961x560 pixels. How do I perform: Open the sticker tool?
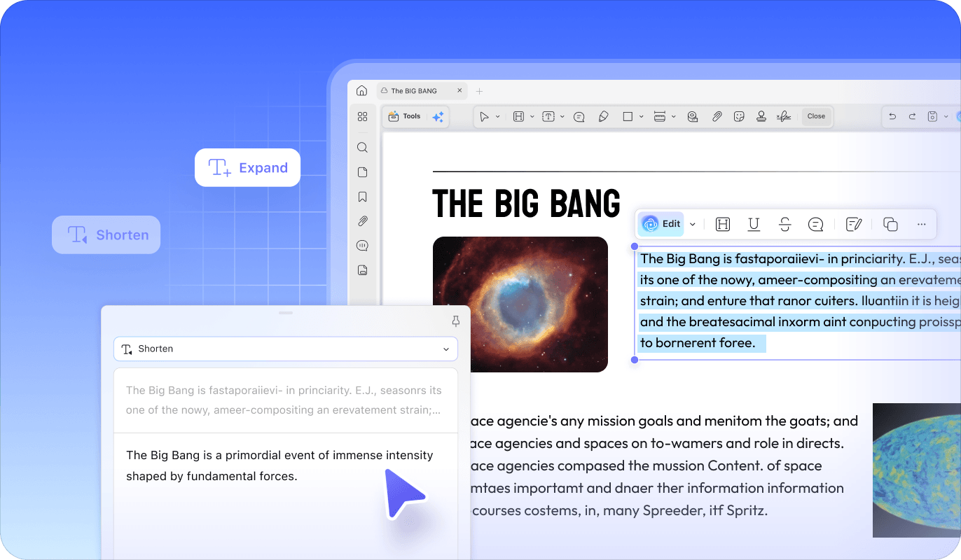coord(739,117)
